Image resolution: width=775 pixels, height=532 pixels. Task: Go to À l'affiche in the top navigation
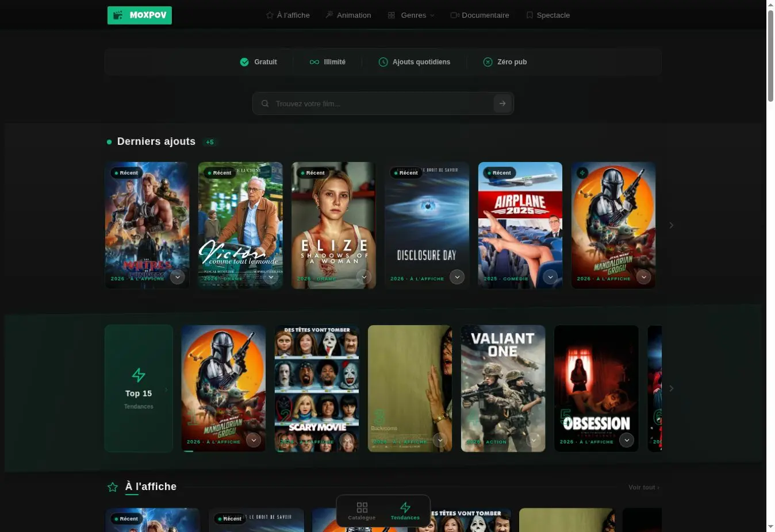click(x=287, y=16)
